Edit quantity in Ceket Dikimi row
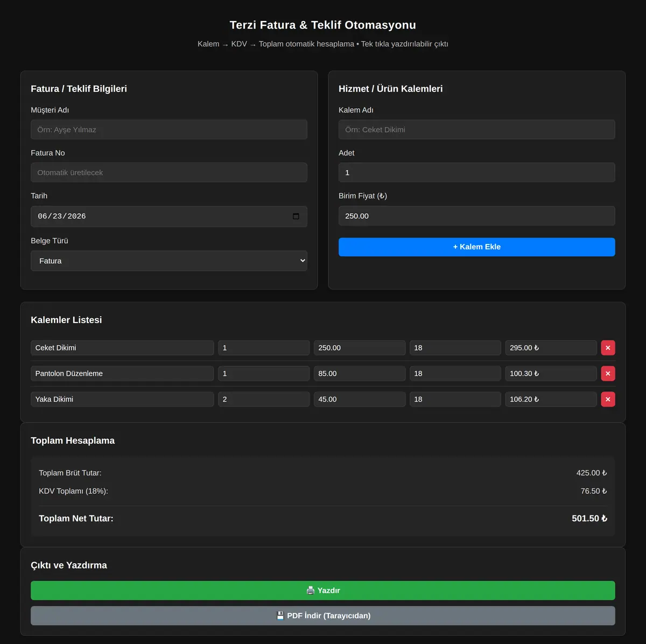The image size is (646, 644). tap(264, 348)
